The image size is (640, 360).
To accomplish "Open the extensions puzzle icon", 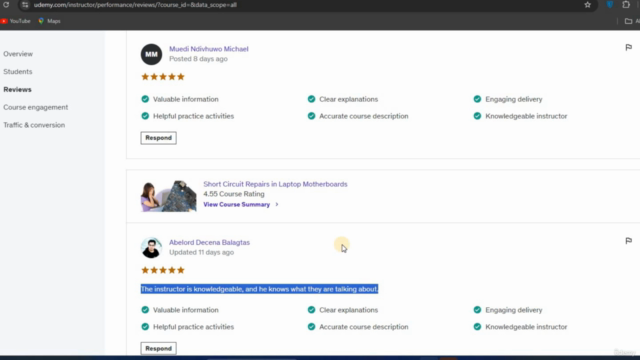I will click(626, 4).
